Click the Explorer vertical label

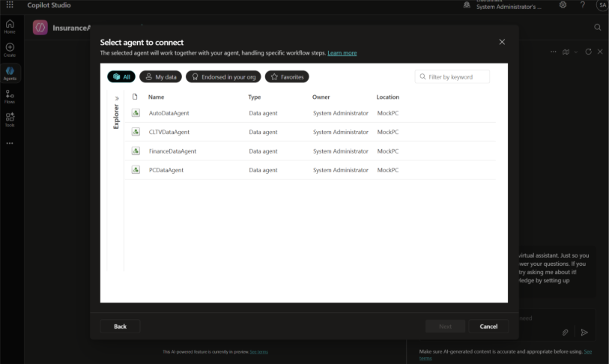click(x=116, y=117)
